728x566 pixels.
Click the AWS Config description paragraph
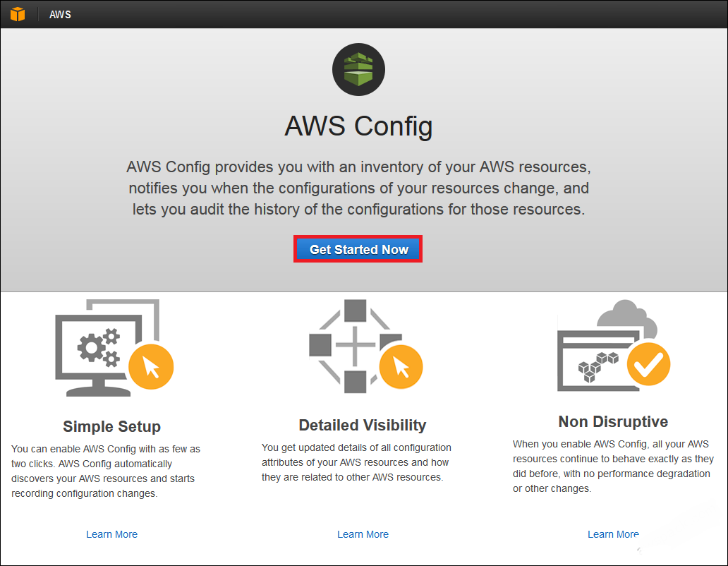click(x=358, y=188)
